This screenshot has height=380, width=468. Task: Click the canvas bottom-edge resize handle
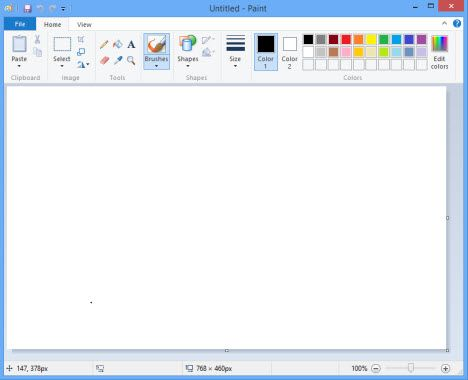coord(227,350)
